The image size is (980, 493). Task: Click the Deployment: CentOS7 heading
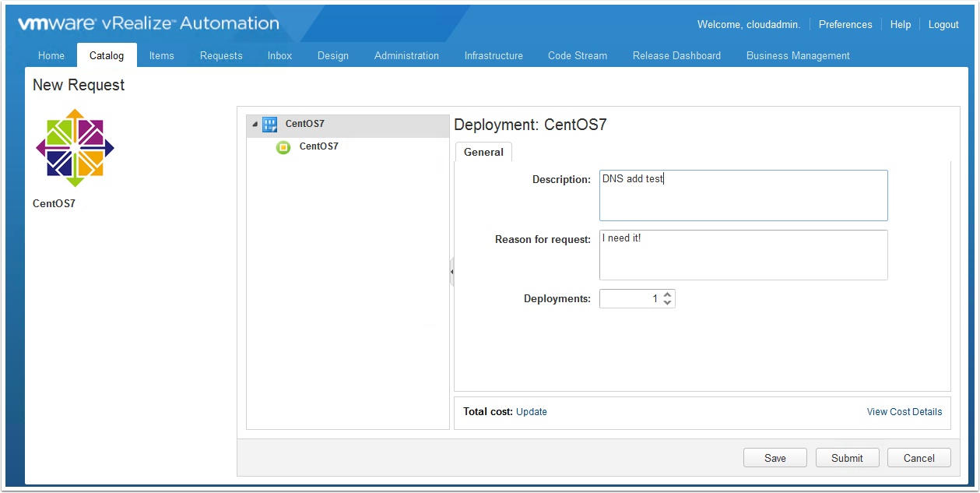530,125
